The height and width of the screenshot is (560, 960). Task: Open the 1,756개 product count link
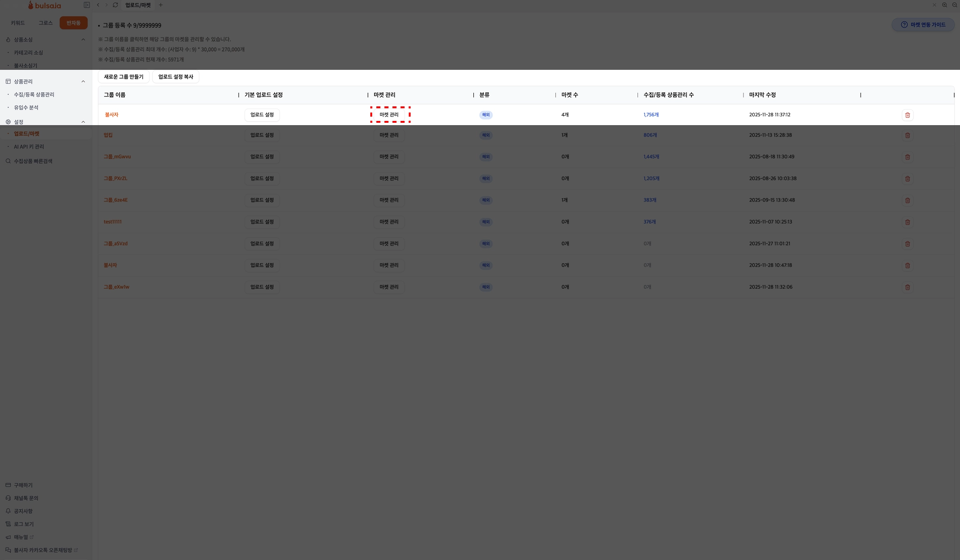click(651, 115)
